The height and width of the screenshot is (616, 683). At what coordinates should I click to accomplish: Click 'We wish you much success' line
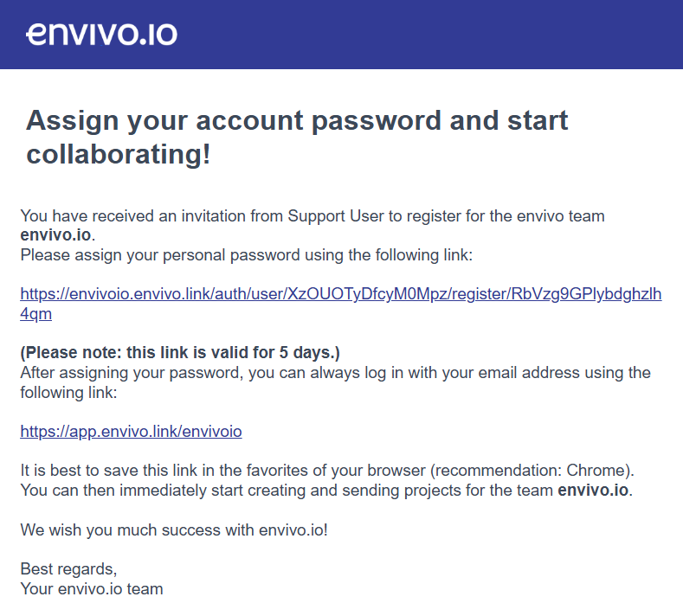click(x=174, y=530)
